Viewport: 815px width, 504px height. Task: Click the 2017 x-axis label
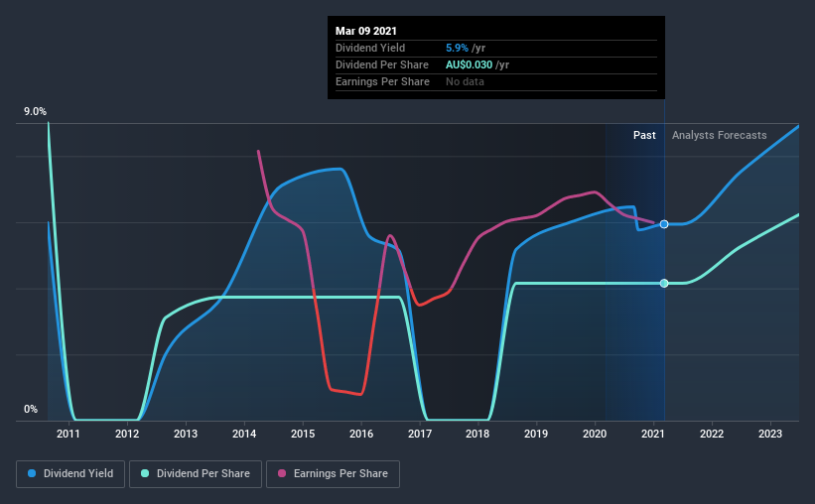[420, 434]
